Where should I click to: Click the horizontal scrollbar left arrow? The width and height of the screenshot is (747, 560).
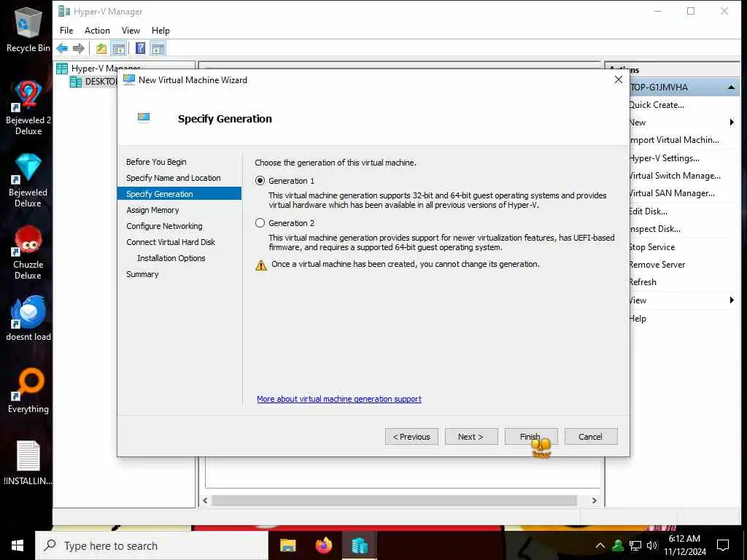click(x=205, y=500)
